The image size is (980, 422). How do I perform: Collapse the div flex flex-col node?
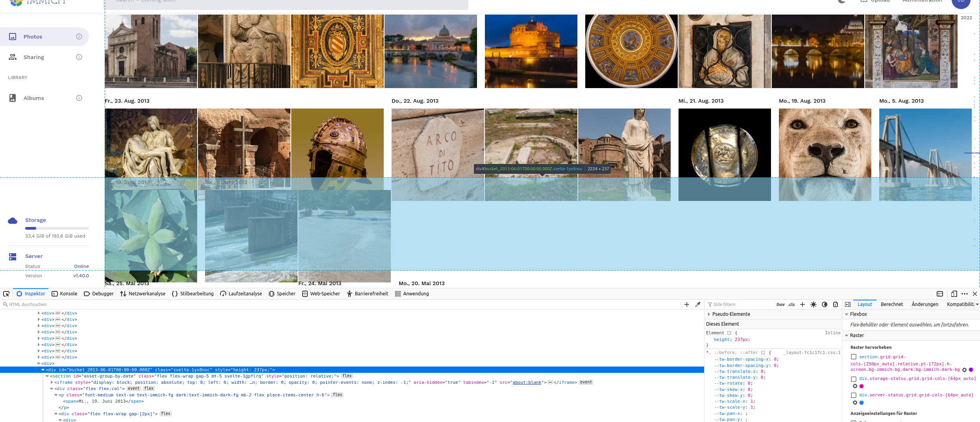[x=52, y=389]
